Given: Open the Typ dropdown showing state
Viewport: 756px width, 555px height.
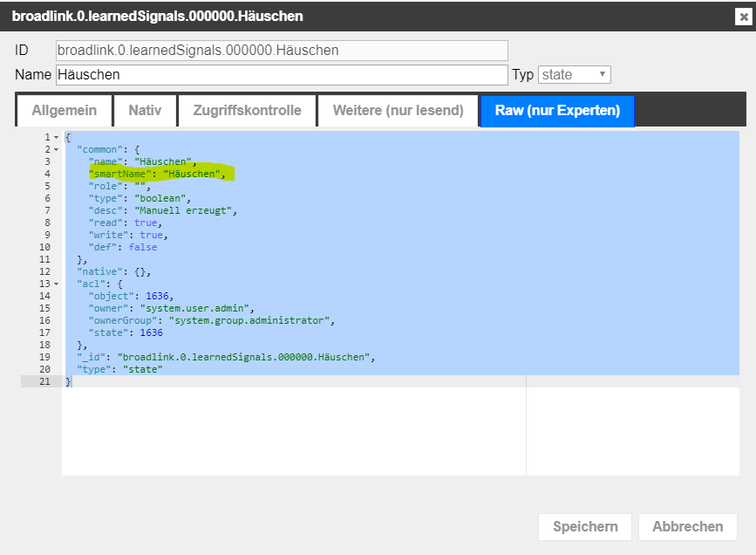Looking at the screenshot, I should 574,75.
